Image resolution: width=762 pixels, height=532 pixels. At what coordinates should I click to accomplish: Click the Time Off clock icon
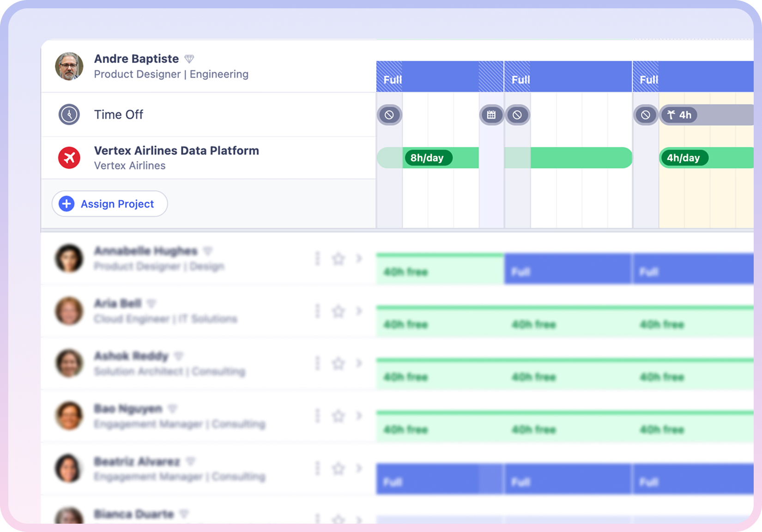coord(69,115)
